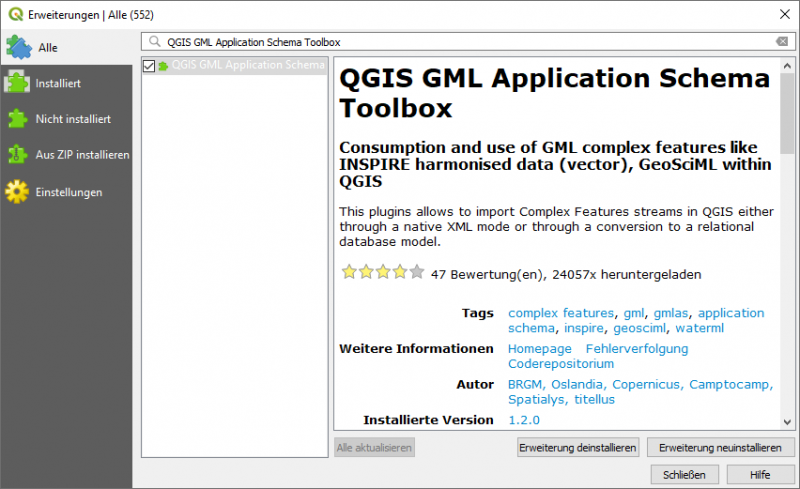Click the Installiert plugin icon

(17, 82)
